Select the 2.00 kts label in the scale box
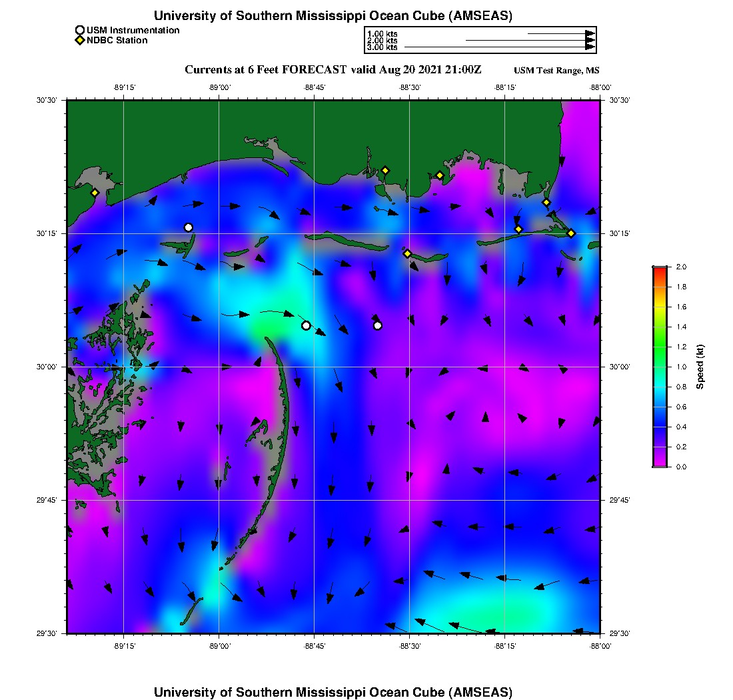 [x=382, y=41]
